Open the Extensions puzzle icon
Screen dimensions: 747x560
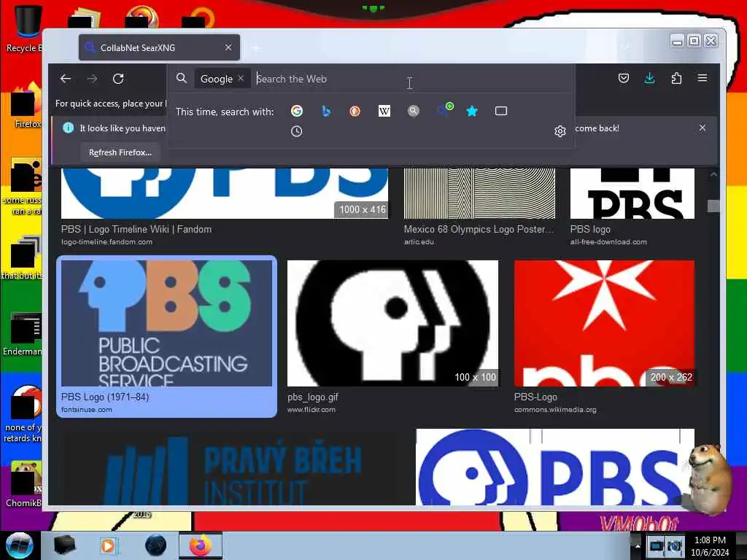coord(676,78)
